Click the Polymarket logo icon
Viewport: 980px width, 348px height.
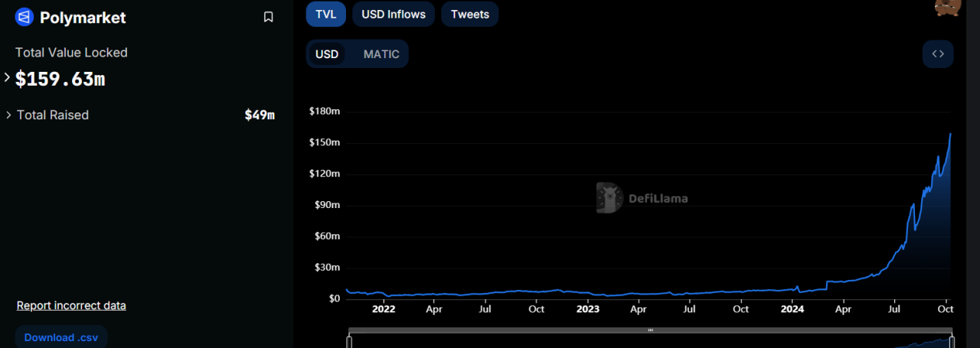point(24,17)
